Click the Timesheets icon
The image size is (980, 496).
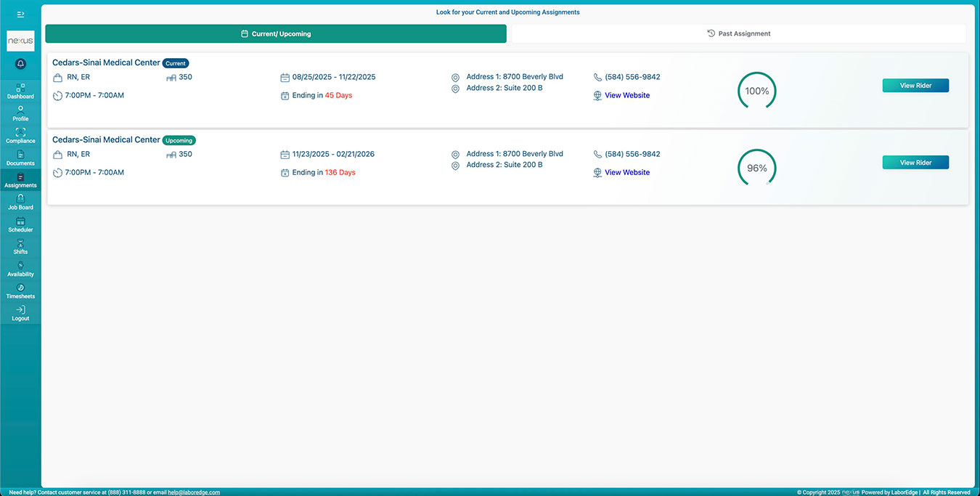[20, 292]
